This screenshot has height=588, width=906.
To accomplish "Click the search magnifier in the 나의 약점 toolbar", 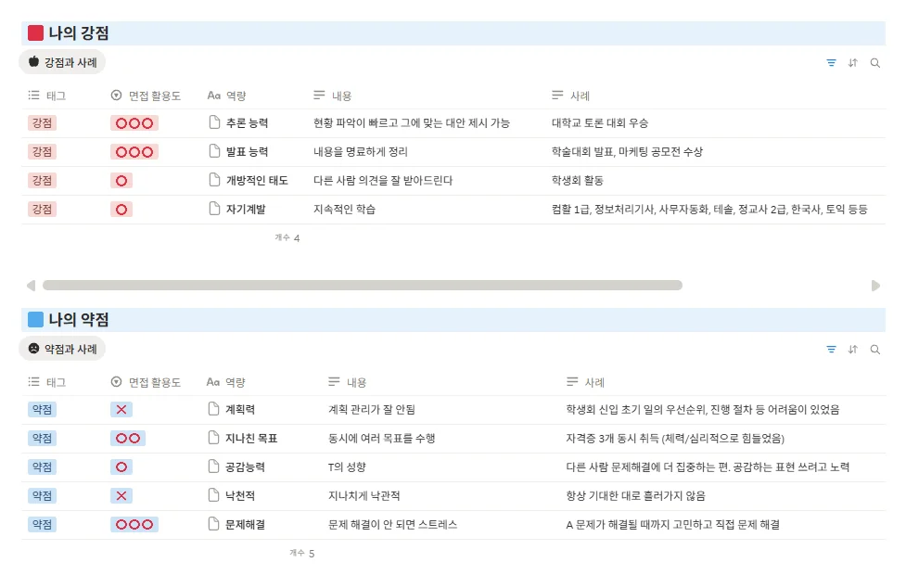I will 875,350.
